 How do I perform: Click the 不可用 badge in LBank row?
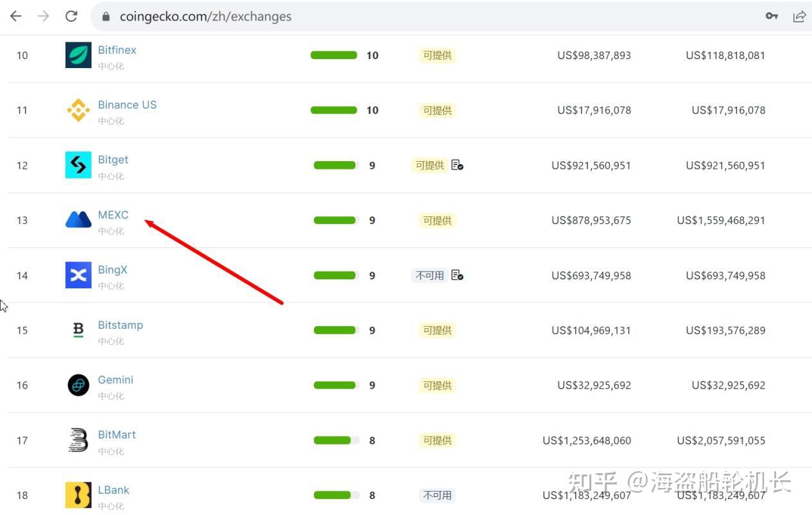click(437, 495)
